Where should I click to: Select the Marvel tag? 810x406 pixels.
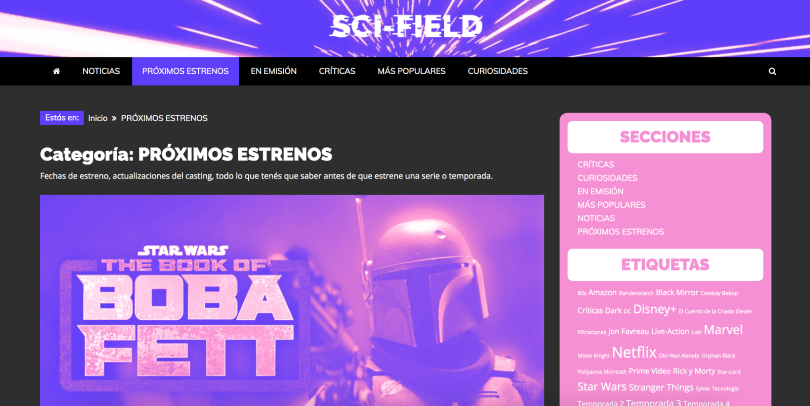(723, 330)
